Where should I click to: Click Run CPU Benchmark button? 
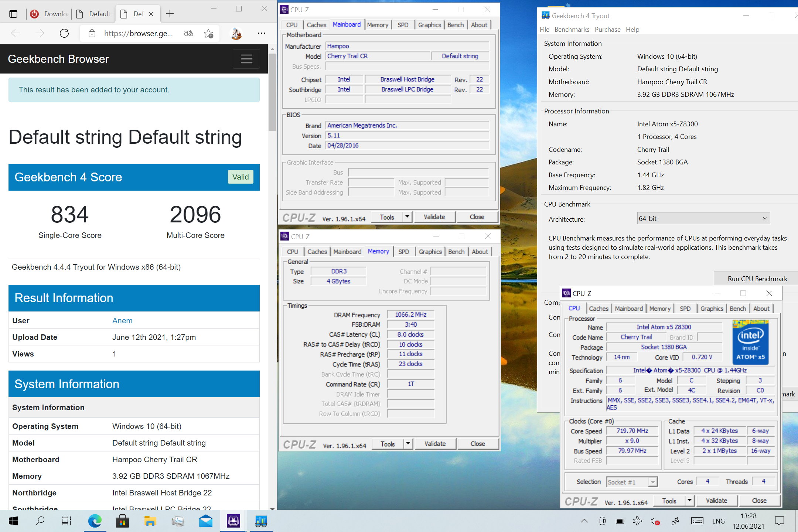(757, 279)
